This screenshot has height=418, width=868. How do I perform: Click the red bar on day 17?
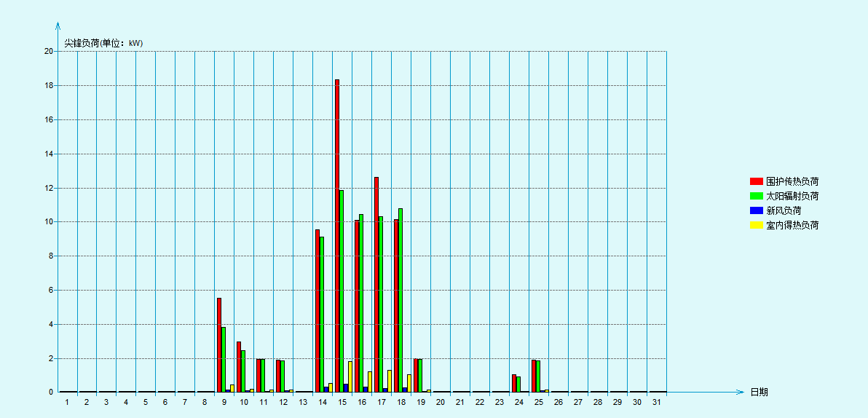376,284
